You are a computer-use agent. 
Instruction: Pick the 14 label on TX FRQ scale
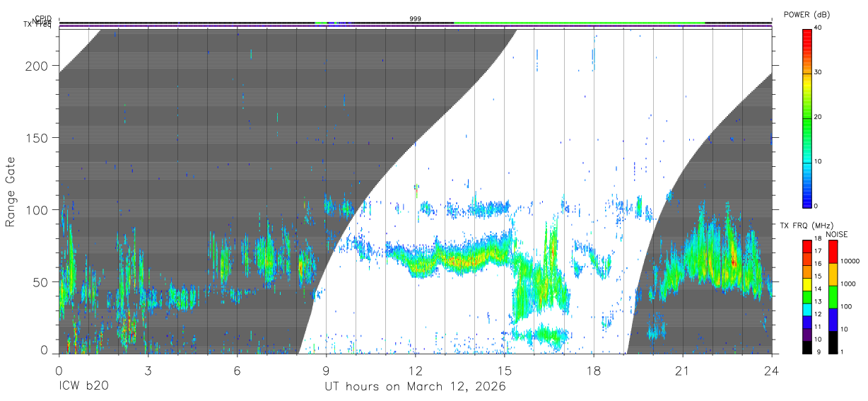pyautogui.click(x=817, y=289)
